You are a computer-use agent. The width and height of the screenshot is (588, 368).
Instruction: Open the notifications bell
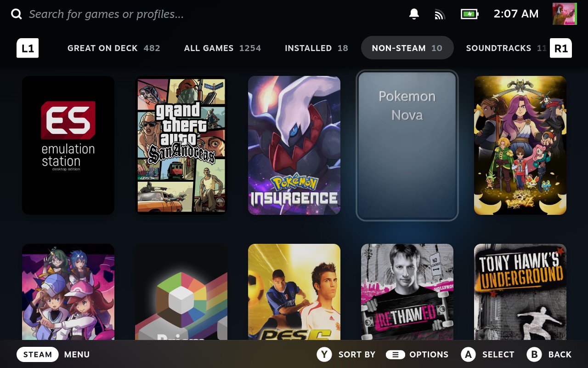click(414, 14)
